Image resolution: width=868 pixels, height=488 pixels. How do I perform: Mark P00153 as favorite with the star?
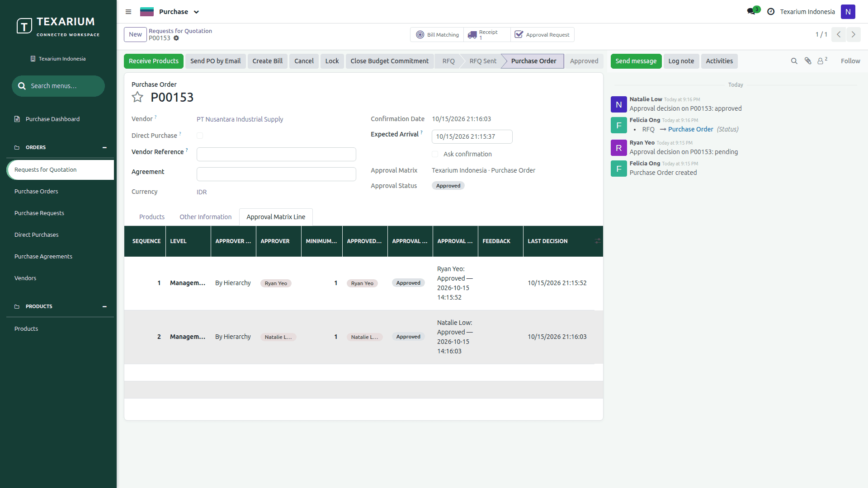[x=137, y=97]
